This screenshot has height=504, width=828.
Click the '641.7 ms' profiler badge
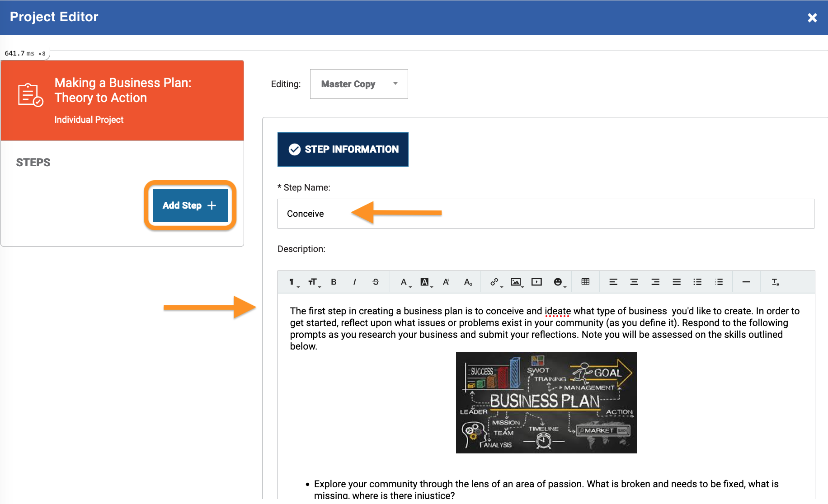pyautogui.click(x=25, y=53)
